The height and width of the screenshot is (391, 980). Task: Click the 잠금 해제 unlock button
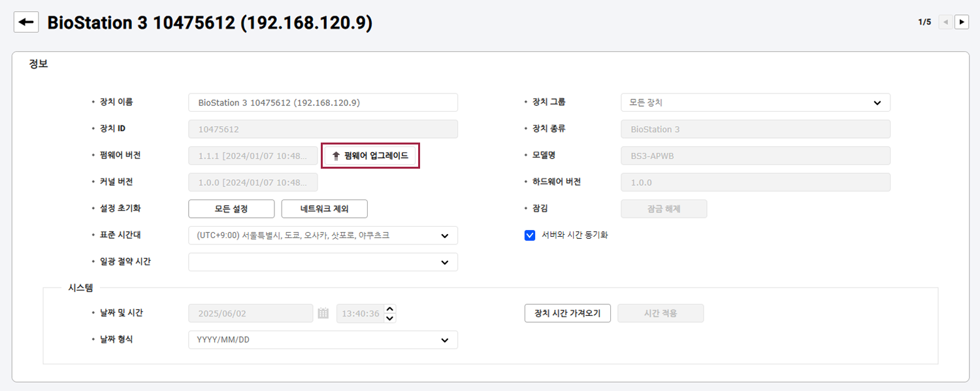664,209
